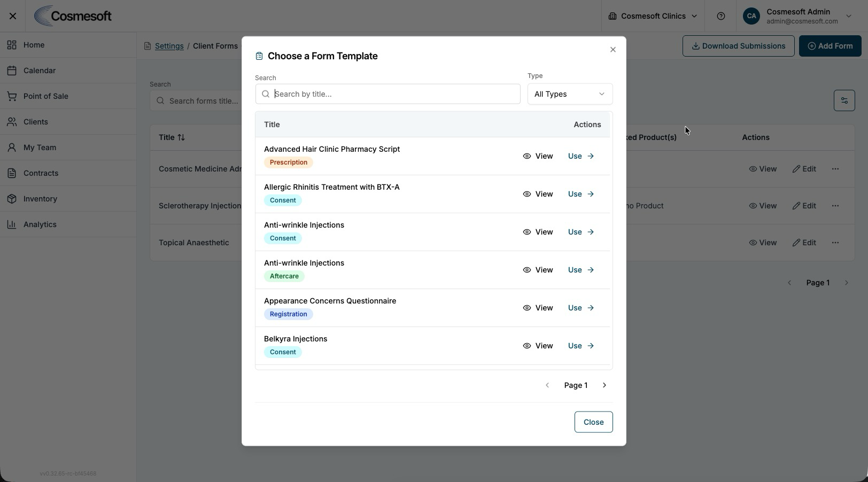Use the Belkyra Injections template

(581, 346)
